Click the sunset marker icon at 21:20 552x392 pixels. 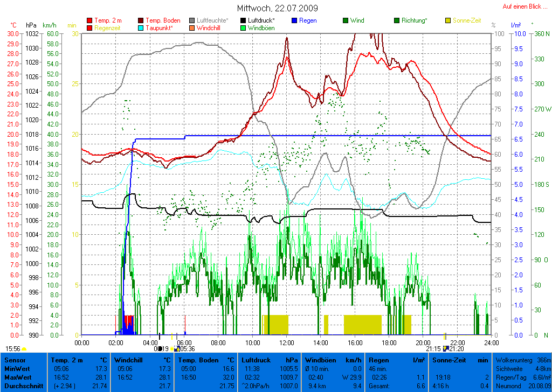445,349
